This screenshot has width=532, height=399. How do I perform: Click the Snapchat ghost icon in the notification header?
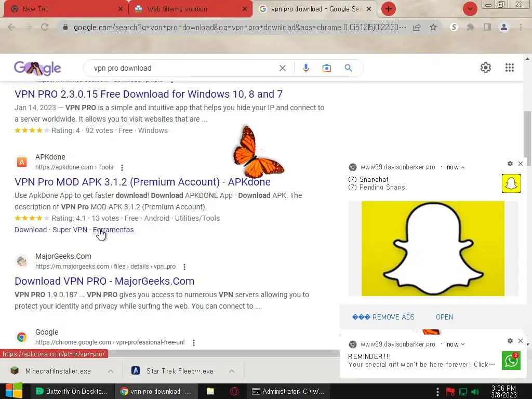pyautogui.click(x=511, y=183)
